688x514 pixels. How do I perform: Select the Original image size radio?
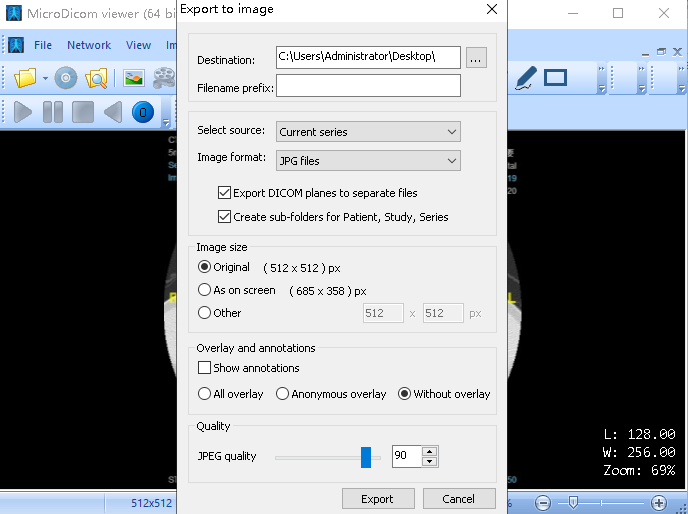coord(204,267)
